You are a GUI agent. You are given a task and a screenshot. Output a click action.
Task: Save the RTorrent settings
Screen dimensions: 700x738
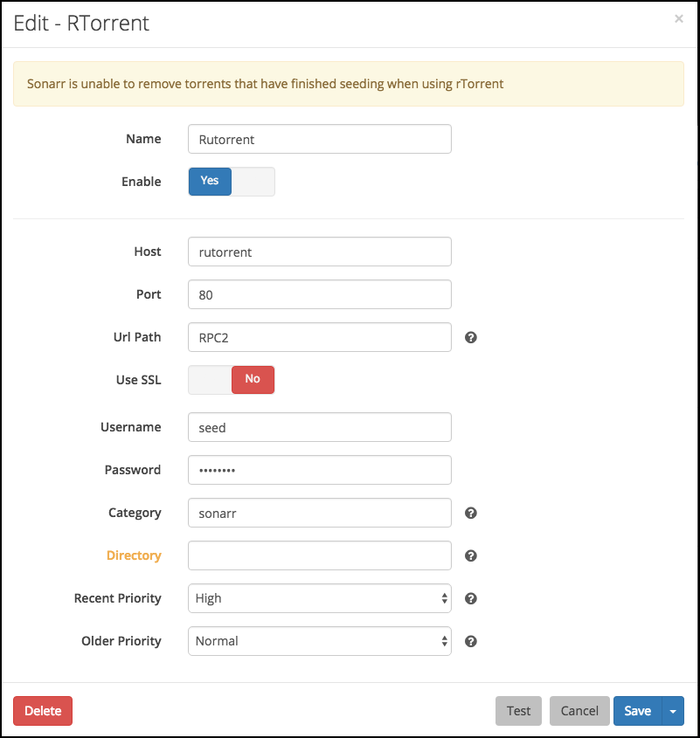(x=637, y=711)
